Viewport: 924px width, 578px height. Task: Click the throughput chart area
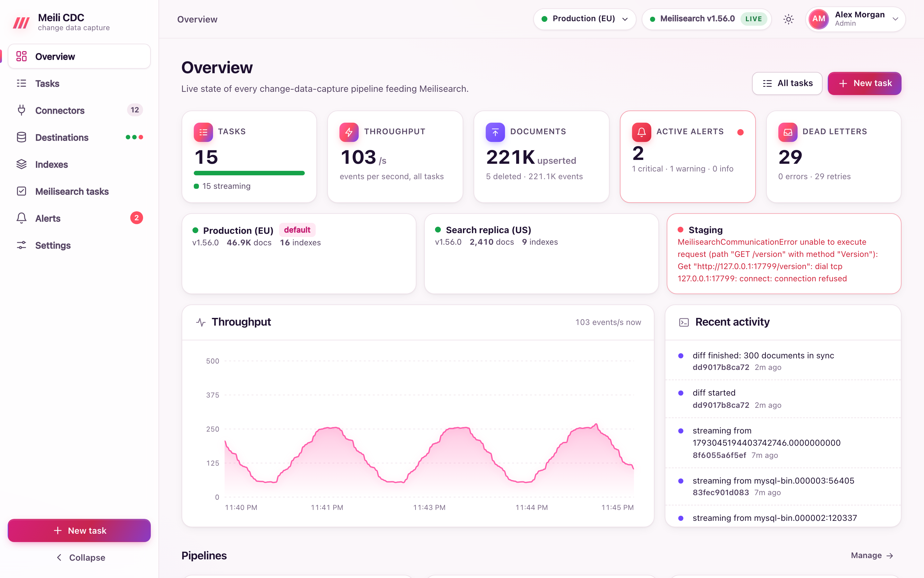pos(429,429)
